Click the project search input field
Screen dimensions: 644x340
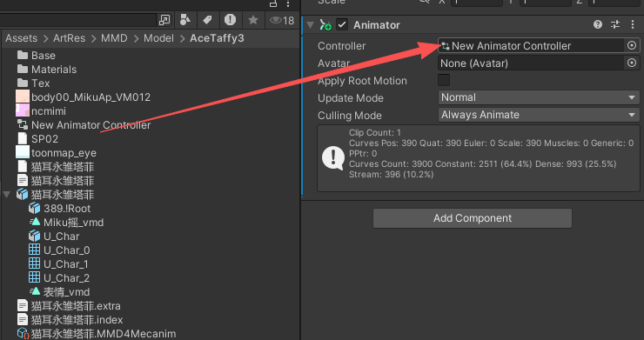click(x=78, y=20)
